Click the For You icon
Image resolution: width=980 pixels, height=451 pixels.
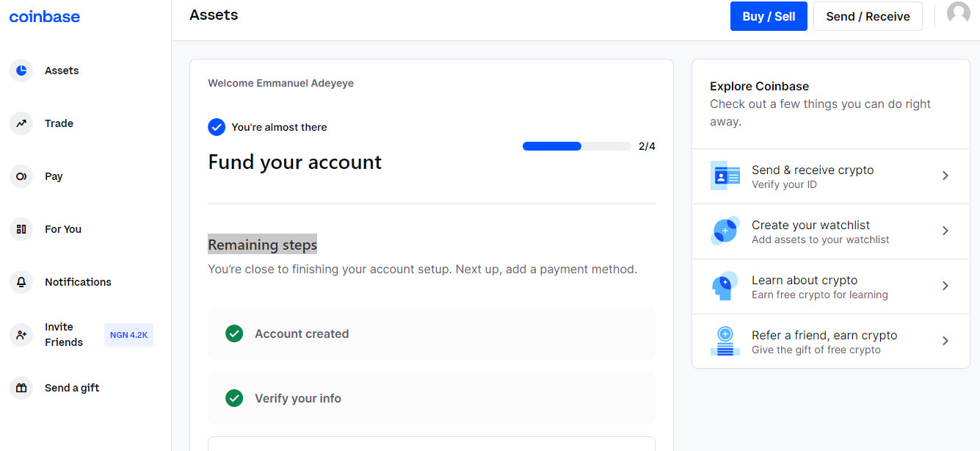tap(21, 229)
